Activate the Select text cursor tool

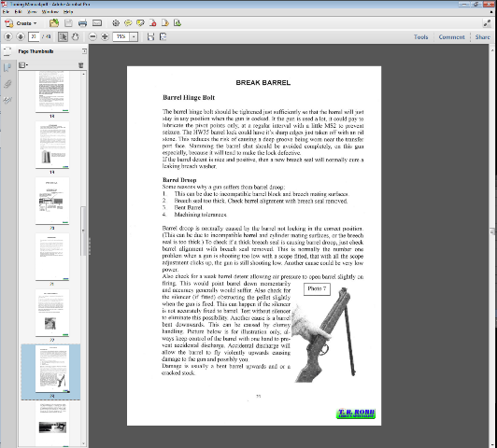63,36
